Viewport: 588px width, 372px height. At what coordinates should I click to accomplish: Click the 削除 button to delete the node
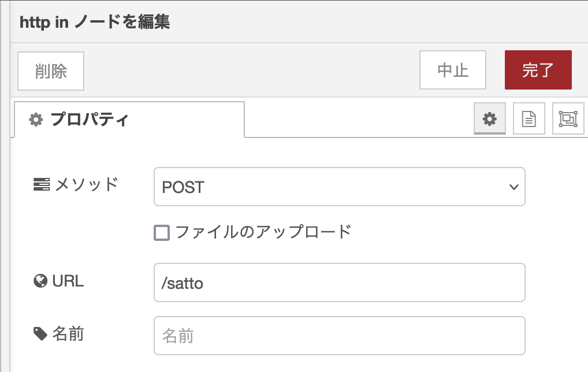[50, 69]
